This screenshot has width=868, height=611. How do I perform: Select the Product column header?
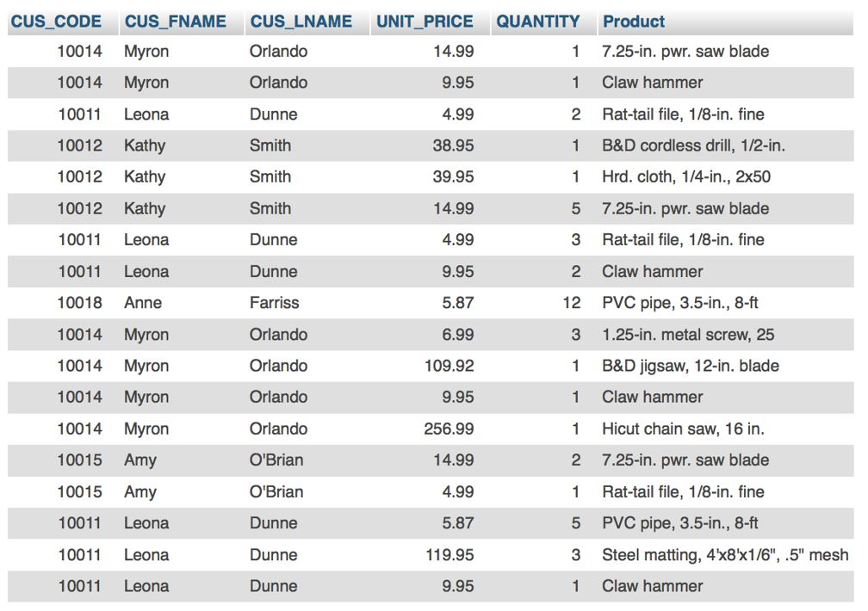pos(633,22)
